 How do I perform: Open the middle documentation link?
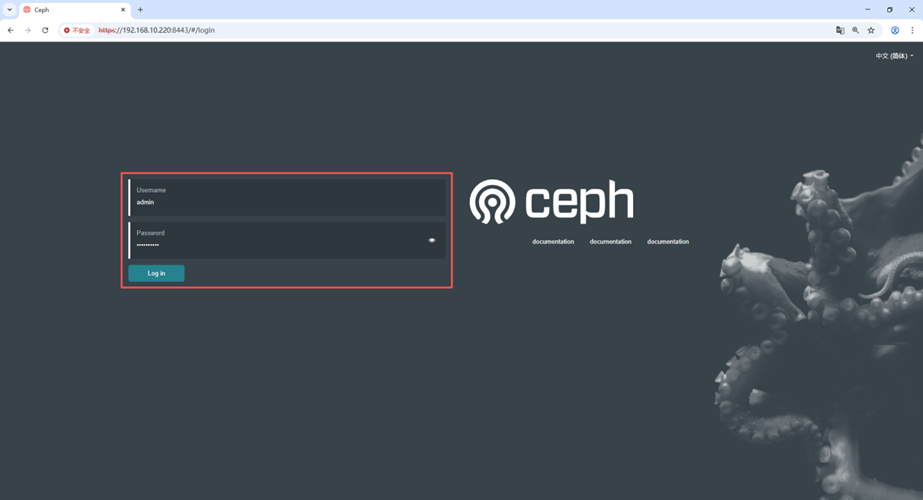click(610, 241)
